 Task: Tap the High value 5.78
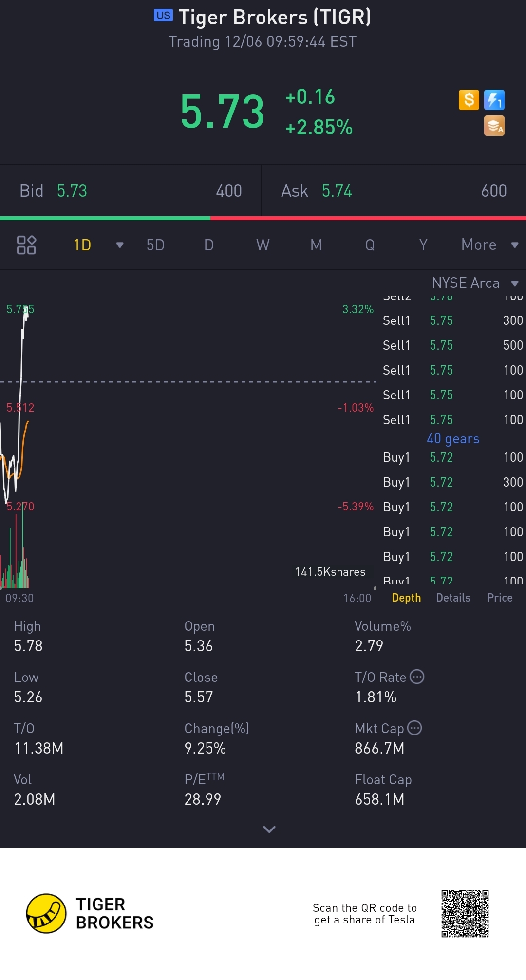(x=28, y=646)
